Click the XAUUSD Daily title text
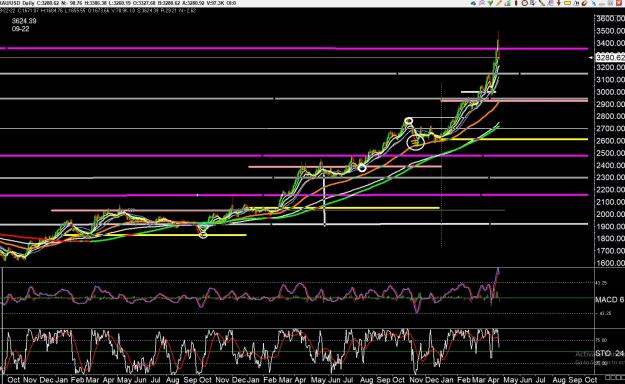This screenshot has width=625, height=384. click(x=18, y=3)
